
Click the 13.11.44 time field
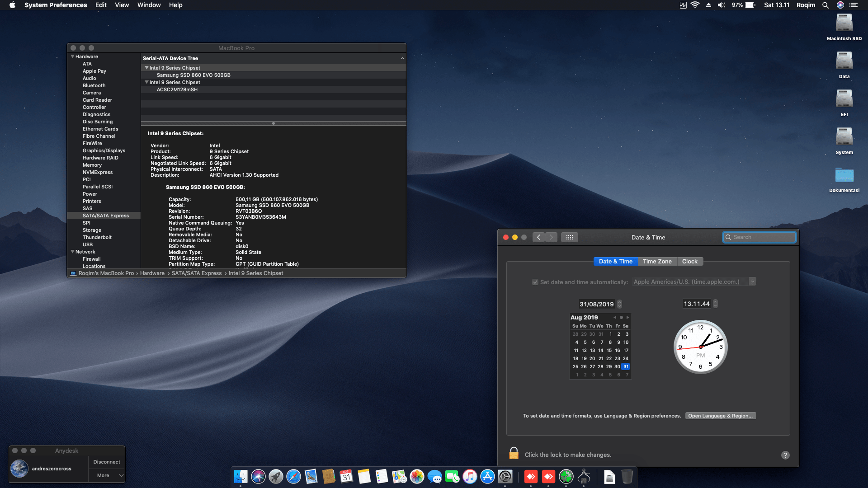[x=697, y=304]
